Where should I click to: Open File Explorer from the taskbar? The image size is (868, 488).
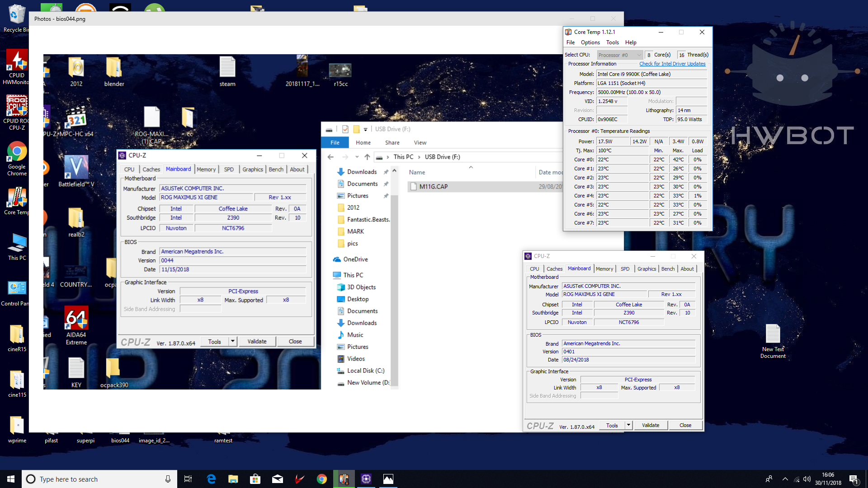pyautogui.click(x=233, y=479)
